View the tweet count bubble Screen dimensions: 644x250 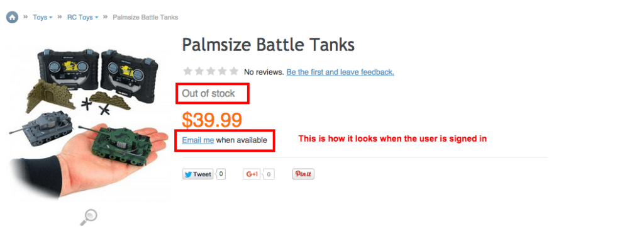pyautogui.click(x=221, y=174)
